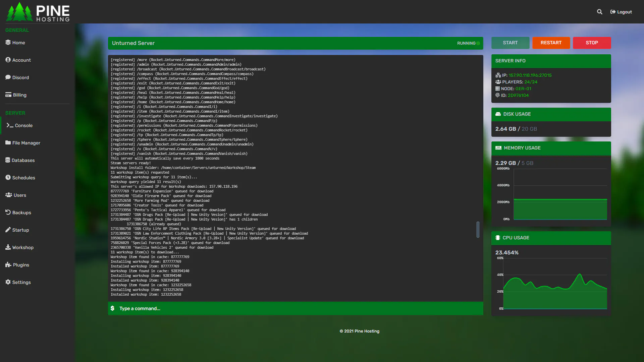Click the 2.64 GB disk usage value
This screenshot has height=362, width=644.
coord(505,129)
